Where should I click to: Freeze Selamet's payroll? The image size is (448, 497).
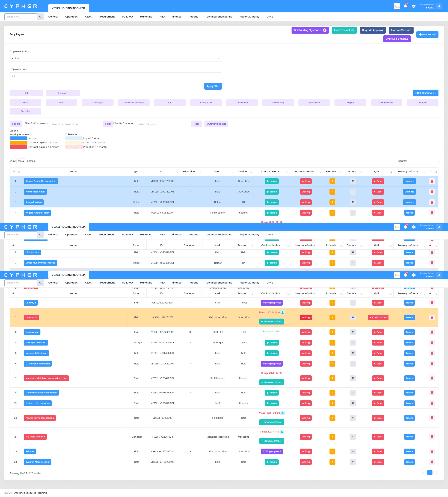(409, 451)
